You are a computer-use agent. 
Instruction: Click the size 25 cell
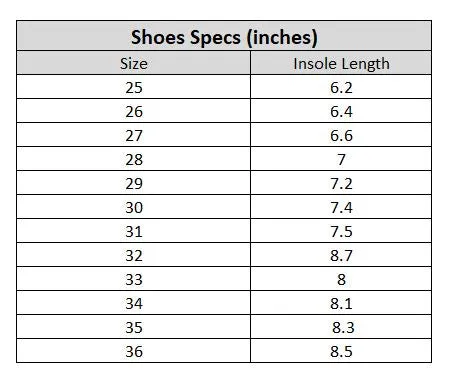click(x=134, y=87)
